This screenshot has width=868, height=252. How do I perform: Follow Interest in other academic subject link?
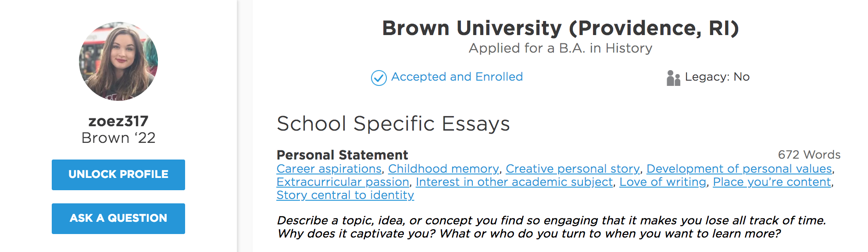514,182
